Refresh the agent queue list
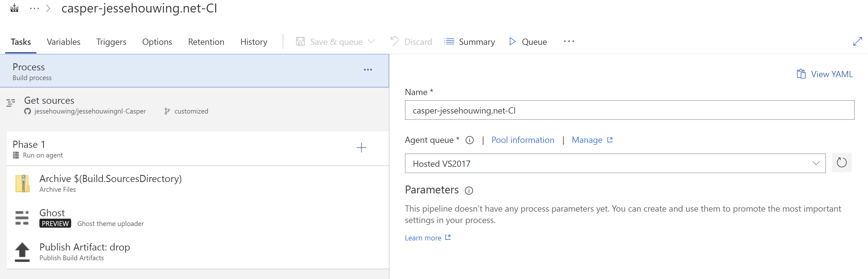Screen dimensions: 868x279 pos(841,163)
